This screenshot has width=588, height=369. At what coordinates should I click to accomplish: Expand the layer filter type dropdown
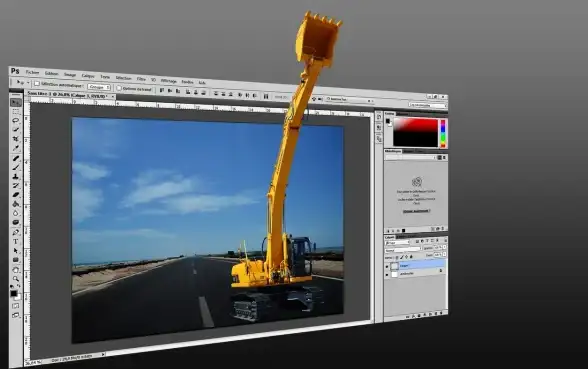point(397,243)
